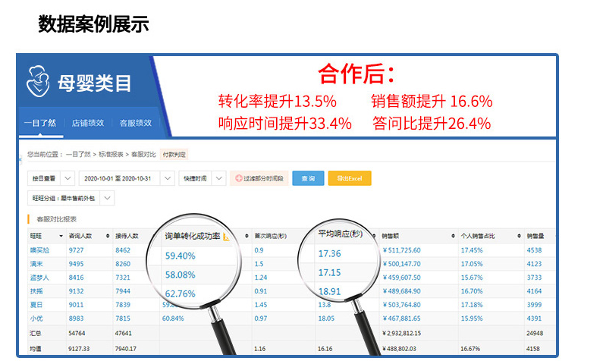Click the 客服对比报表 section title

(x=56, y=219)
